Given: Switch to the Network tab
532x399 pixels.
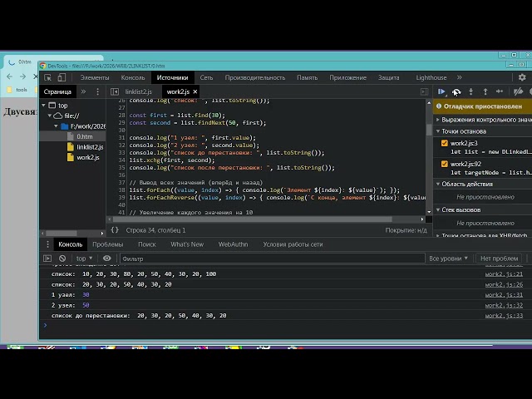Looking at the screenshot, I should (x=206, y=77).
